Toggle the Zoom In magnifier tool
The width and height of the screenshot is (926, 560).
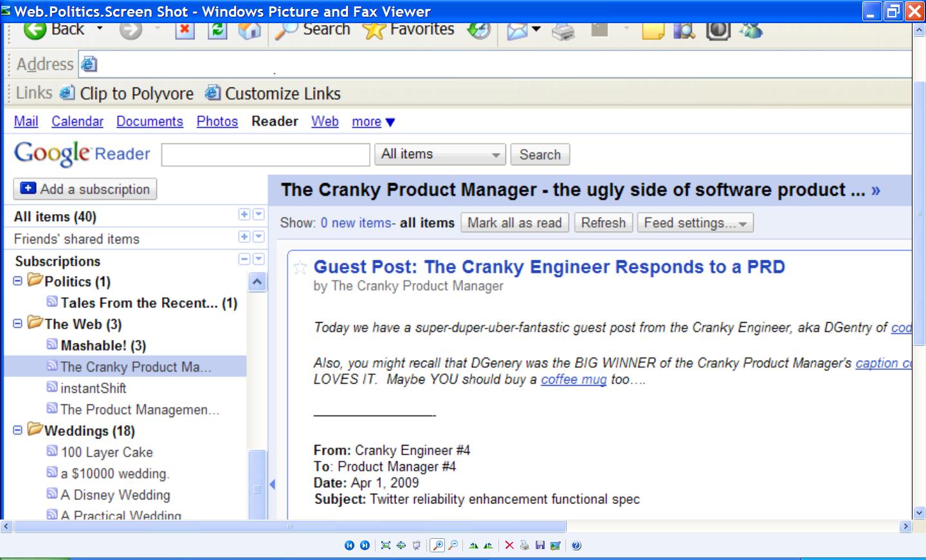pyautogui.click(x=437, y=545)
